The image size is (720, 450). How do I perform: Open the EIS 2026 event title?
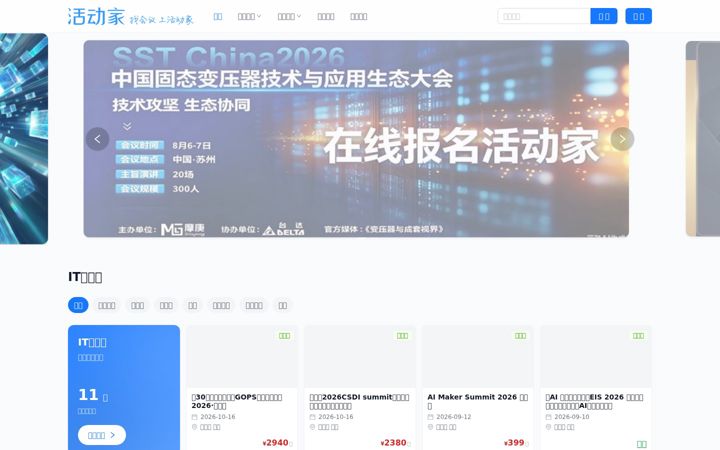[x=595, y=401]
